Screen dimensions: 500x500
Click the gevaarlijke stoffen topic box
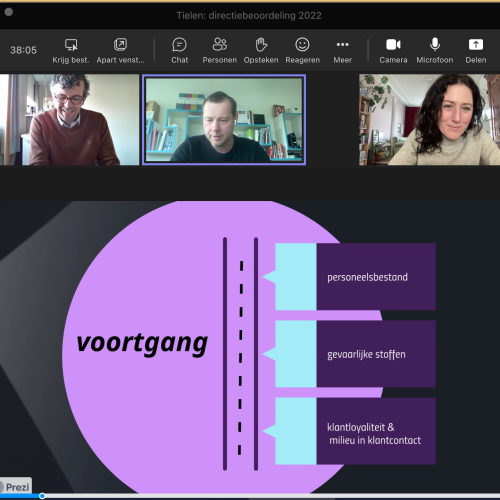(355, 354)
